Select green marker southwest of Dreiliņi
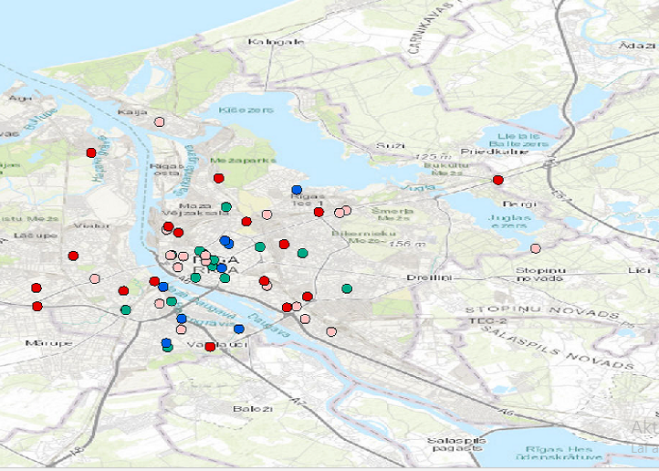The image size is (659, 471). (346, 289)
